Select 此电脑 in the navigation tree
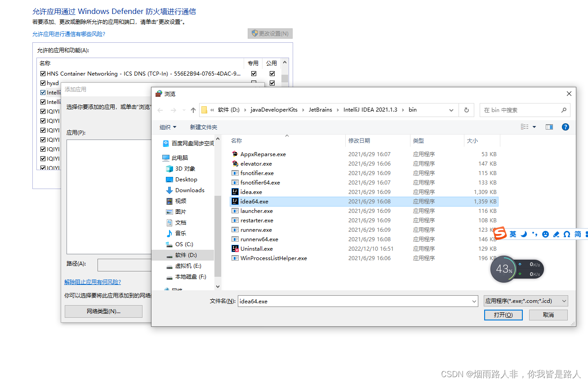 180,158
